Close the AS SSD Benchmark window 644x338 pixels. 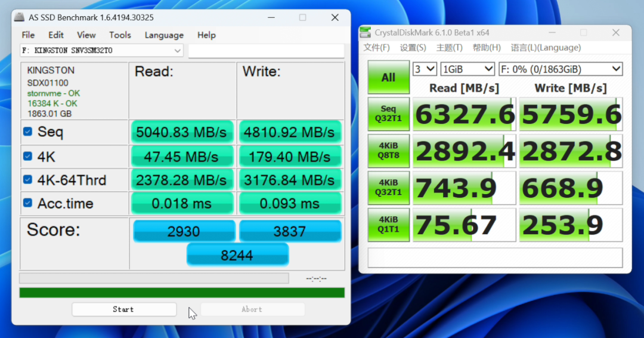335,17
